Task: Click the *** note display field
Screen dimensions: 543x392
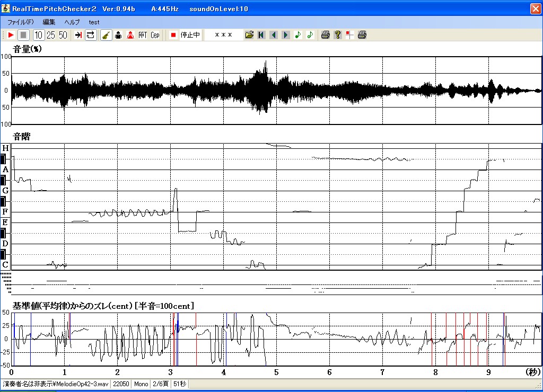Action: point(223,35)
